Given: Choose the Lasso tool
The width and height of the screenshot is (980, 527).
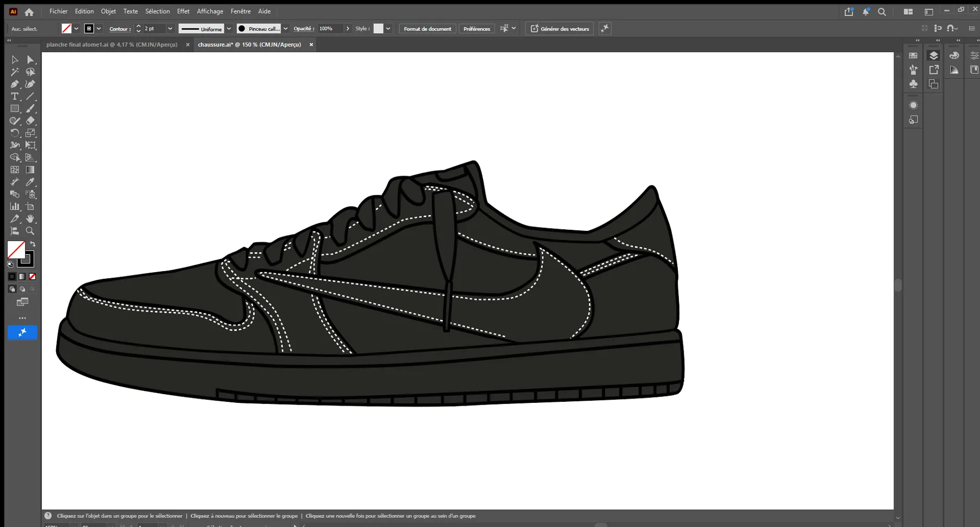Looking at the screenshot, I should pos(30,72).
